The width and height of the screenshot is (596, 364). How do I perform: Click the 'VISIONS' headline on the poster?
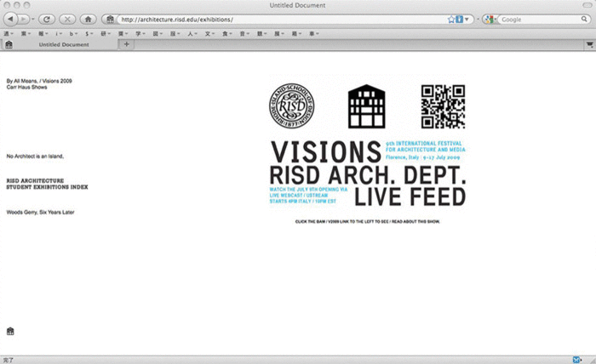[326, 152]
